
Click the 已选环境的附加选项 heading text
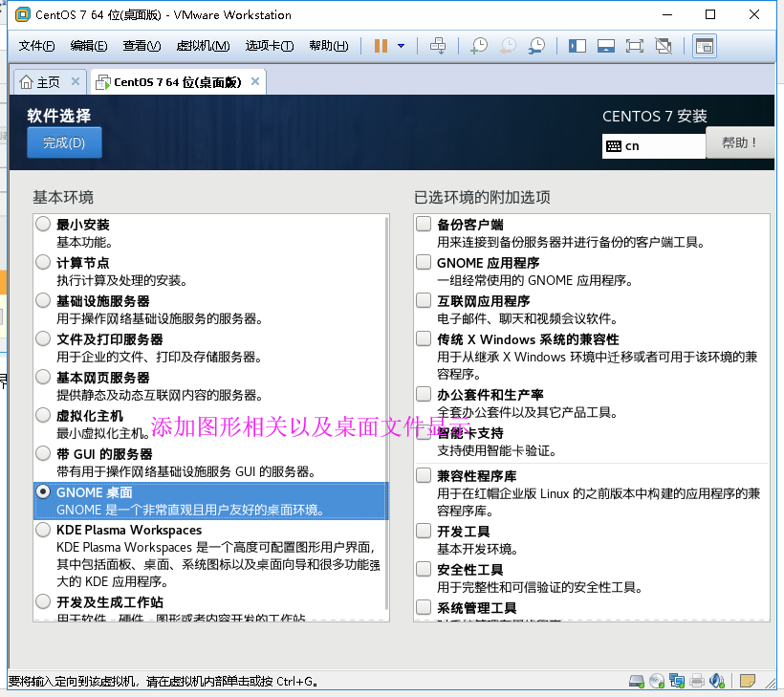482,198
